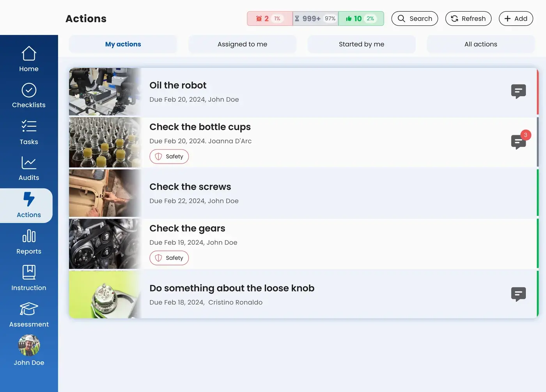Open comments for Oil the robot

pos(518,92)
